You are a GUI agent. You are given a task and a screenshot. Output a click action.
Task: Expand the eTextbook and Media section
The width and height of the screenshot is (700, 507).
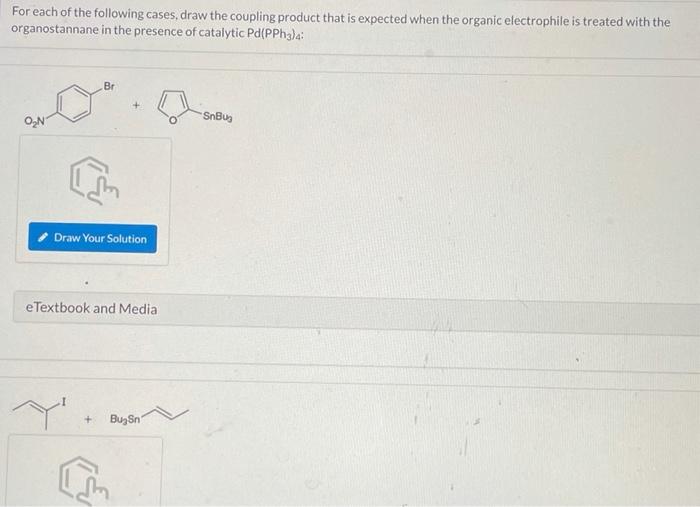(x=91, y=308)
